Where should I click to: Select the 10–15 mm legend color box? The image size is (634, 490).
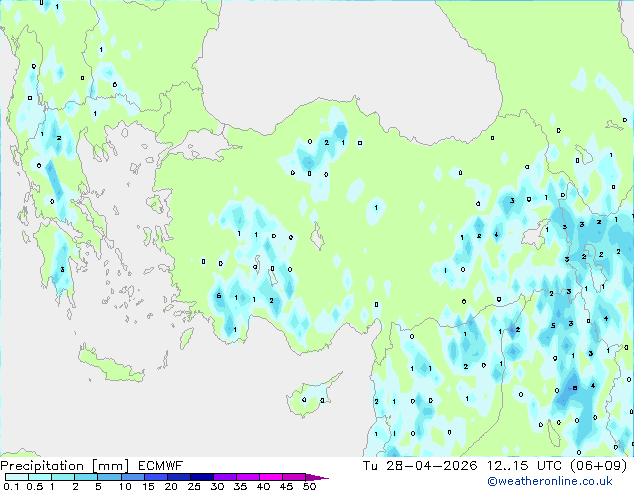coord(132,477)
